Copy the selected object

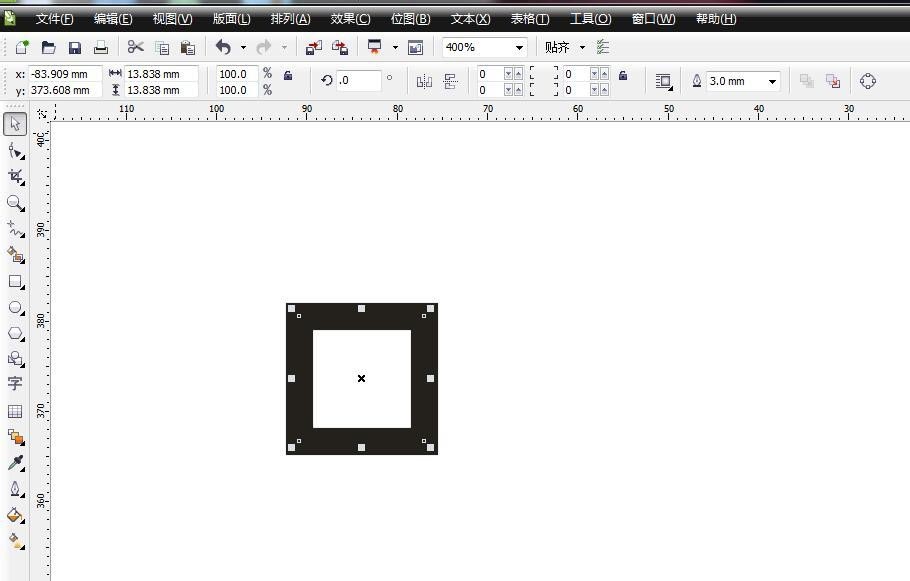[x=162, y=48]
